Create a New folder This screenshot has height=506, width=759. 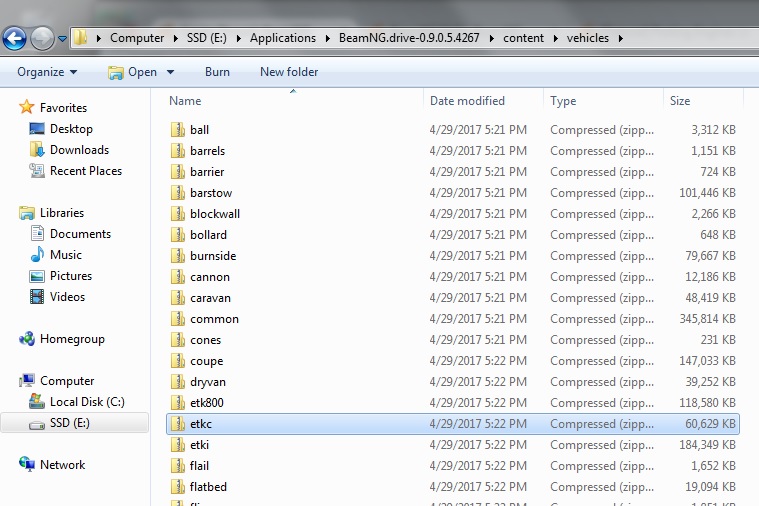pyautogui.click(x=289, y=72)
